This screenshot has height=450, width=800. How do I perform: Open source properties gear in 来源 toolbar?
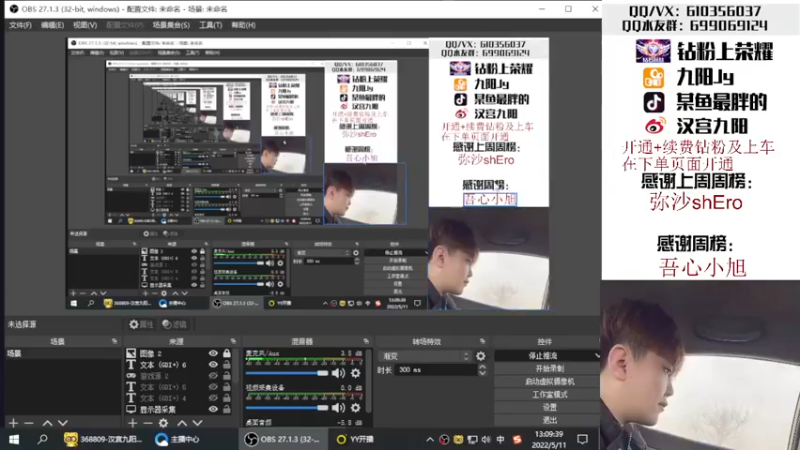coord(163,423)
